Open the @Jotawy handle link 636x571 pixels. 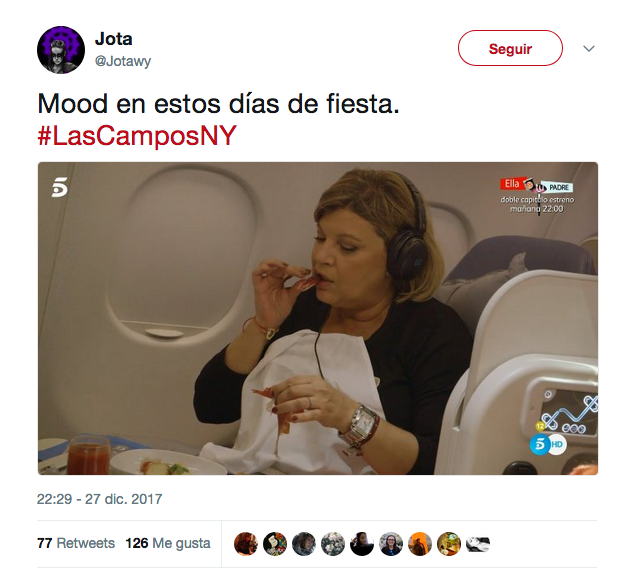tap(123, 61)
